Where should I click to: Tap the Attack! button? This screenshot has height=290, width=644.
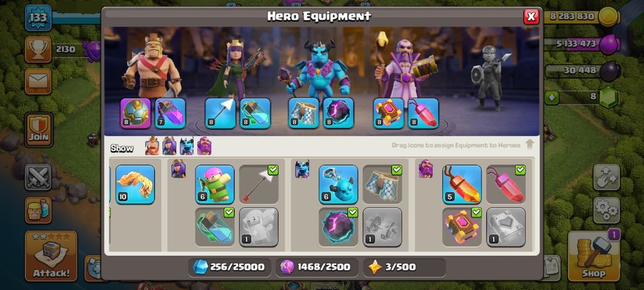click(51, 256)
